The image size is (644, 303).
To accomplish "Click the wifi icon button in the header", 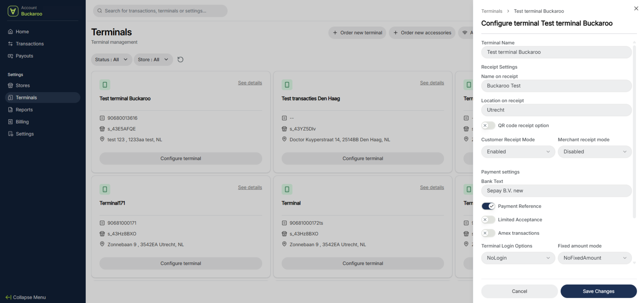I will click(x=464, y=33).
